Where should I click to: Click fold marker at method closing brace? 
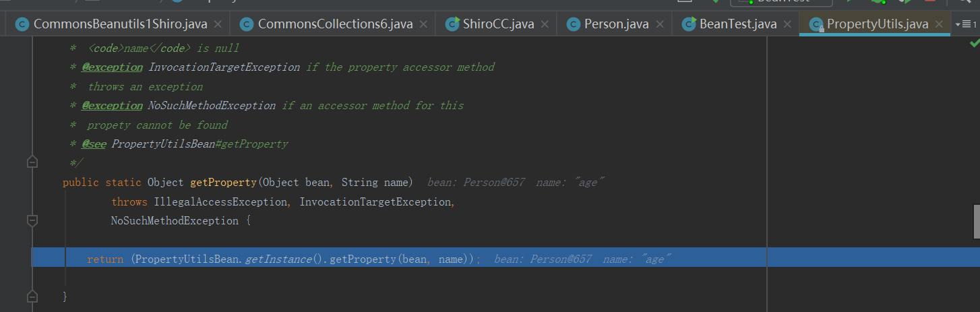tap(32, 296)
